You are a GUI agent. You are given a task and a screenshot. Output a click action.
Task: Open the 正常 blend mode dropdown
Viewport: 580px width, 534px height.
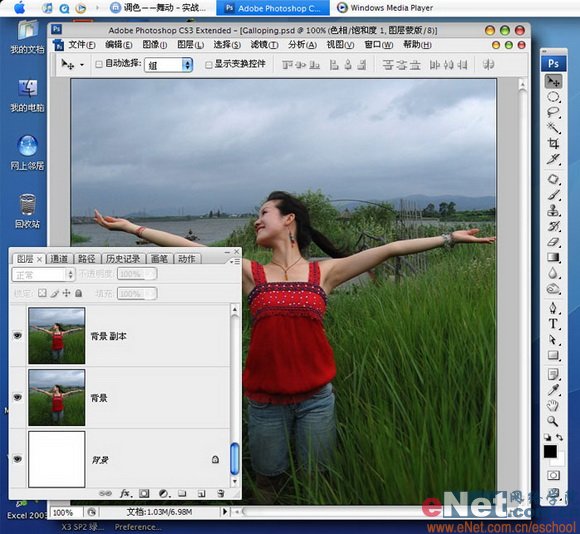click(x=43, y=275)
